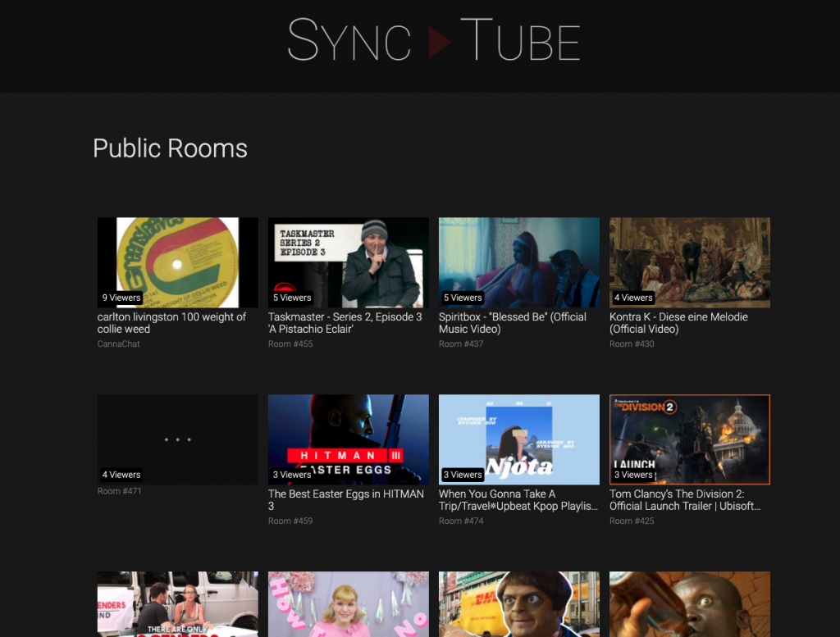Open The Division 2 launch trailer thumbnail
The height and width of the screenshot is (637, 840).
[689, 439]
